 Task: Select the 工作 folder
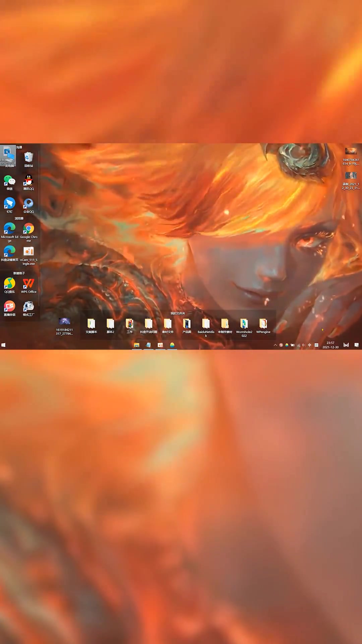(x=129, y=326)
